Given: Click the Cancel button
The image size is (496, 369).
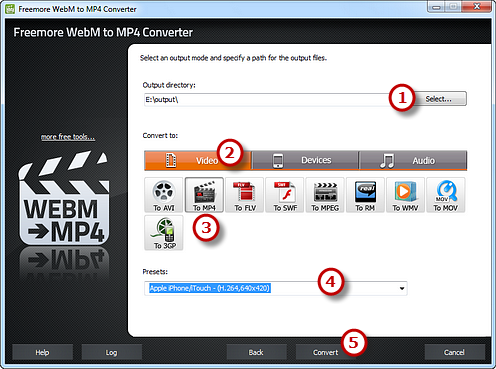Looking at the screenshot, I should click(454, 352).
